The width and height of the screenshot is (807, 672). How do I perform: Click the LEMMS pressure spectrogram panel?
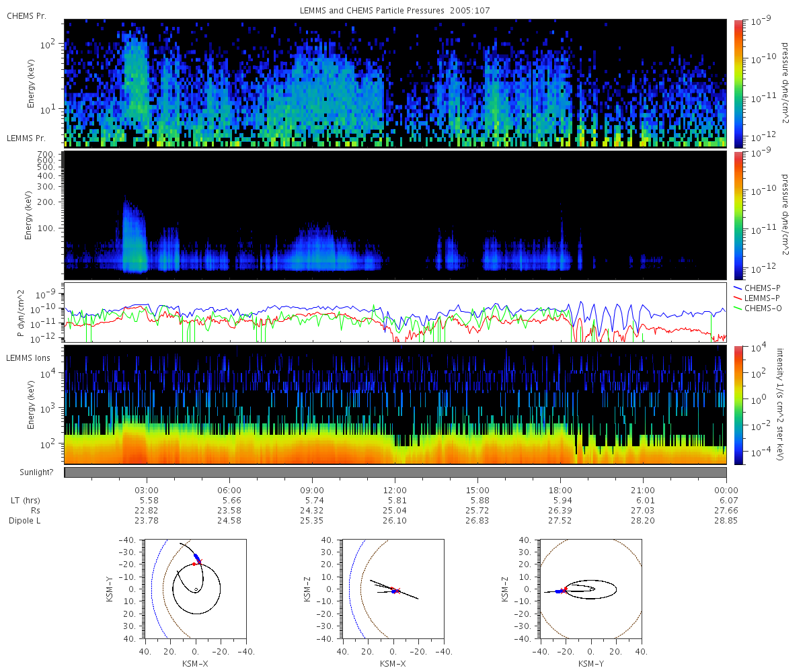(395, 215)
